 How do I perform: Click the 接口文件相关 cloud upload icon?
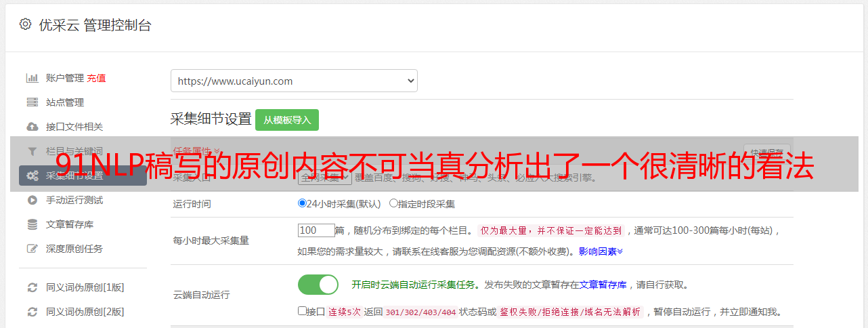click(x=32, y=127)
